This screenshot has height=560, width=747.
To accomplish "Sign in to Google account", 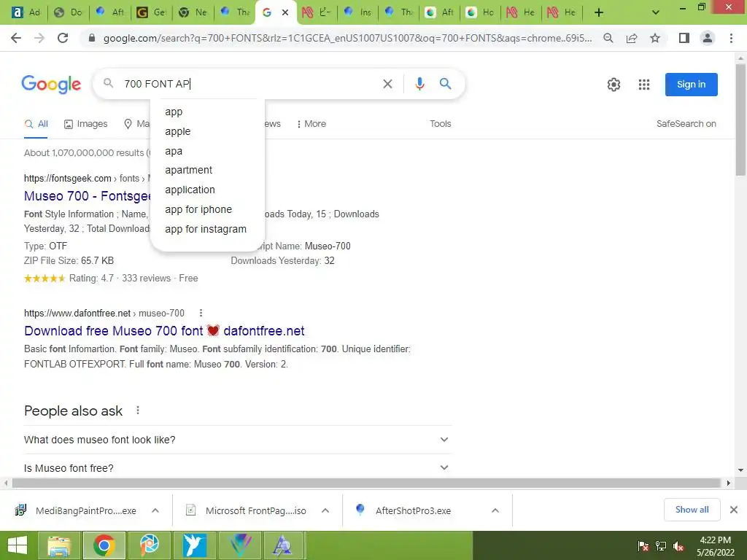I will pos(692,85).
